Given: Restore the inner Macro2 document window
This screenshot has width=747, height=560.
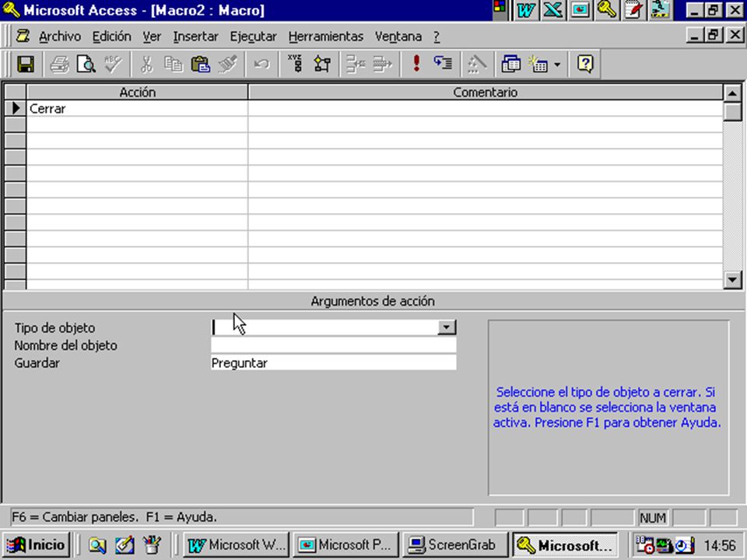Looking at the screenshot, I should (x=714, y=35).
